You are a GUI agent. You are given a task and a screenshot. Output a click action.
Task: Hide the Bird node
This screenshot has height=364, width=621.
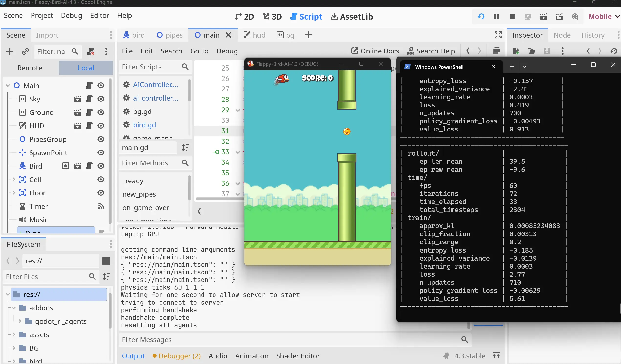click(101, 166)
